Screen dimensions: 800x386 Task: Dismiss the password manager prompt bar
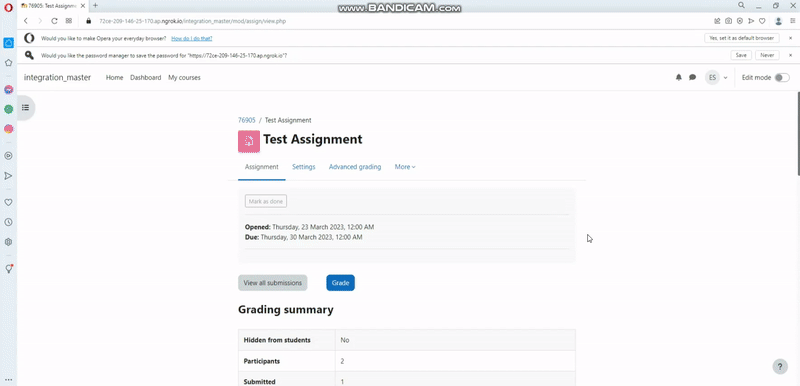[x=790, y=55]
